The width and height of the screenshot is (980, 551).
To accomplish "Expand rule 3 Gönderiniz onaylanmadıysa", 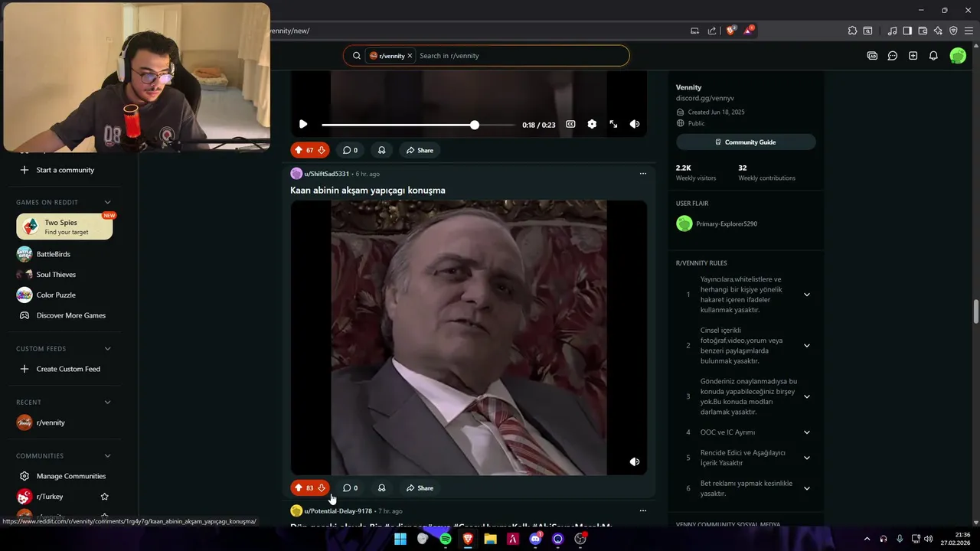I will coord(806,396).
